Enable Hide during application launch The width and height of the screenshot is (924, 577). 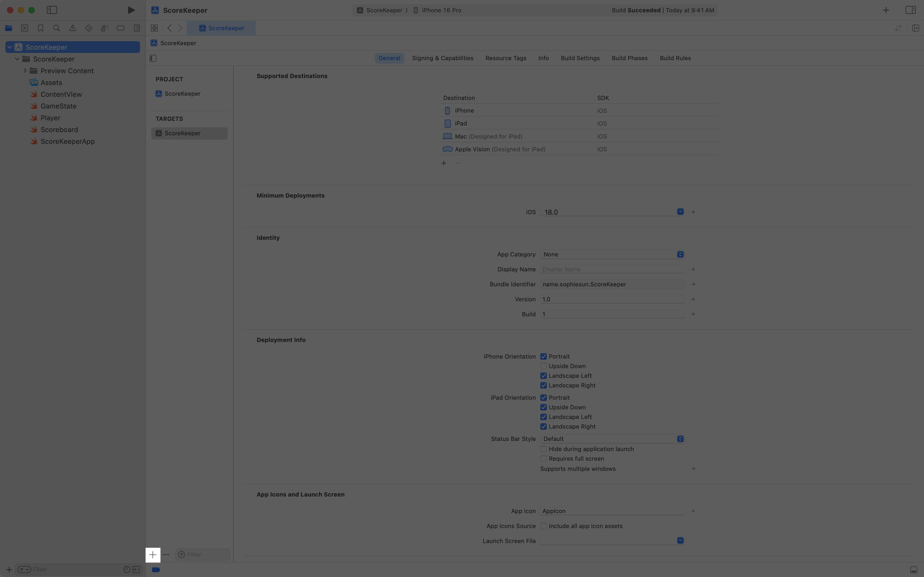543,449
